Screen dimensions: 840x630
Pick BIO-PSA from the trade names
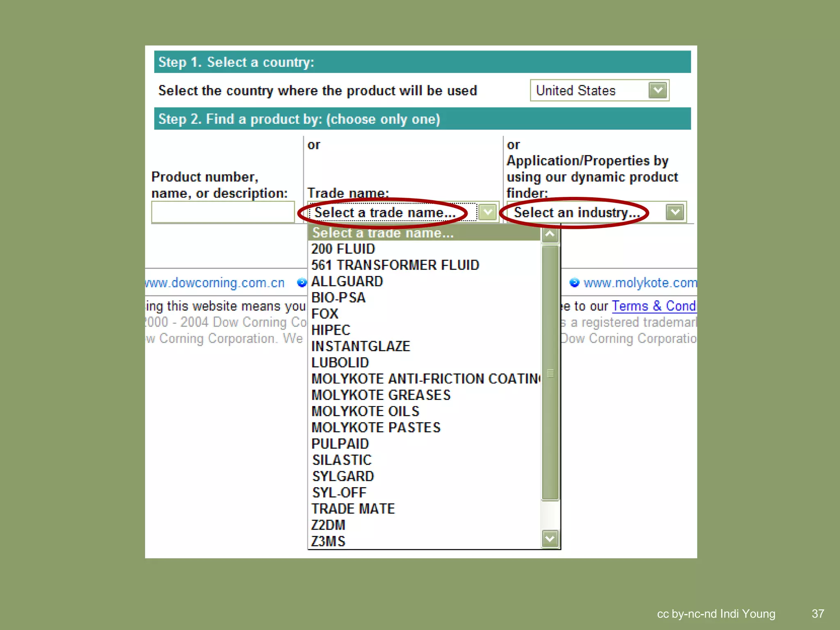tap(338, 298)
